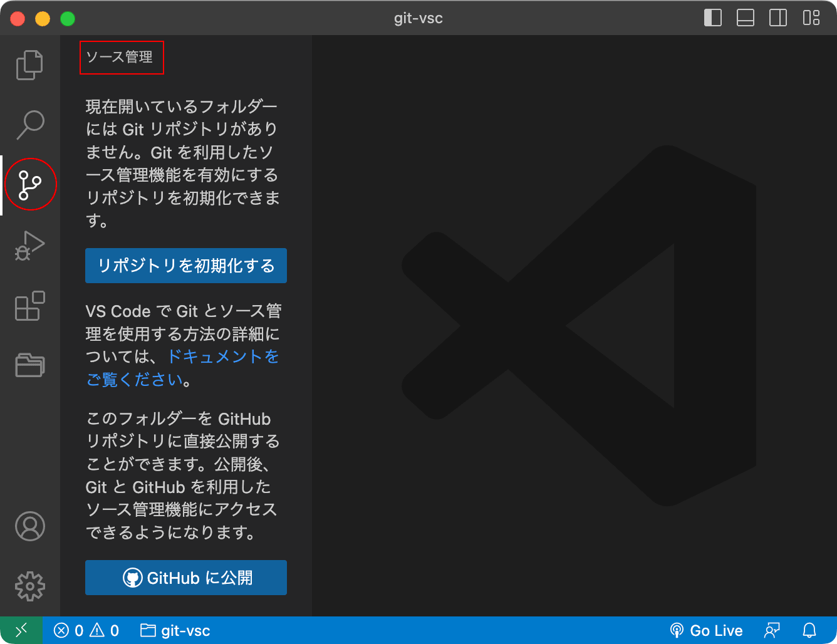Image resolution: width=837 pixels, height=644 pixels.
Task: Click the yellow minimize window button
Action: click(43, 19)
